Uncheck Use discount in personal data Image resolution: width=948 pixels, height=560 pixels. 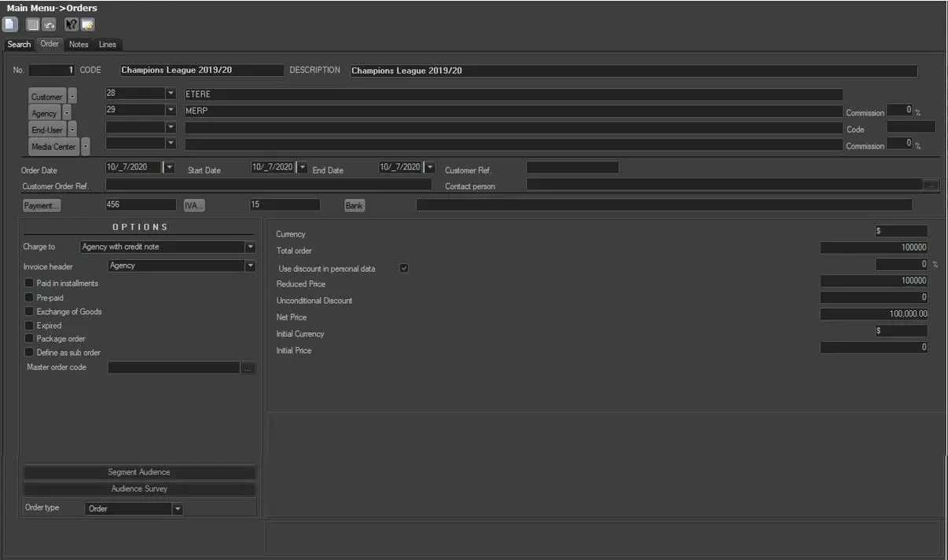tap(404, 269)
